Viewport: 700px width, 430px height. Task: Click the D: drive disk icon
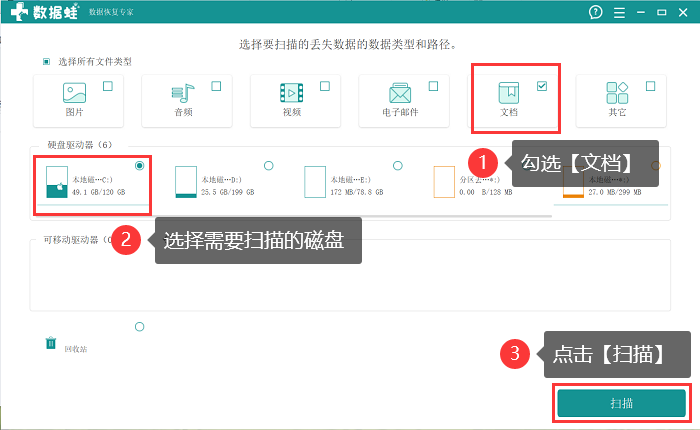pyautogui.click(x=186, y=182)
